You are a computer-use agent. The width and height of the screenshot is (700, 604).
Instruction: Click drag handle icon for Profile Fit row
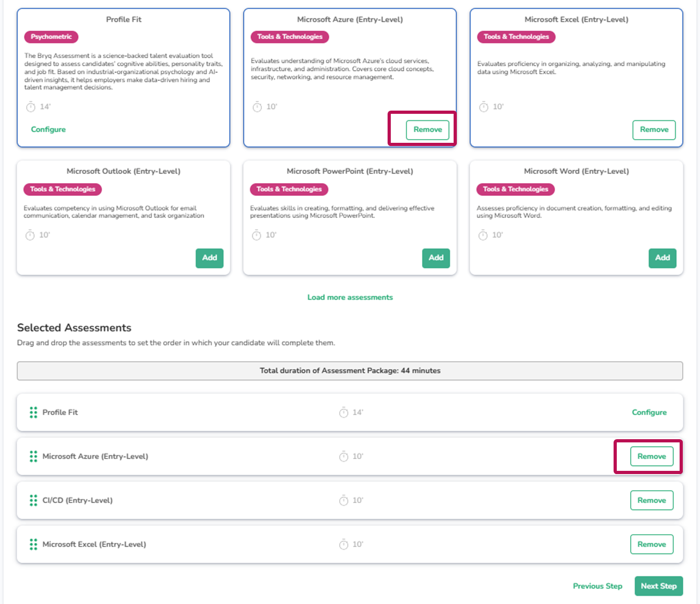coord(33,412)
